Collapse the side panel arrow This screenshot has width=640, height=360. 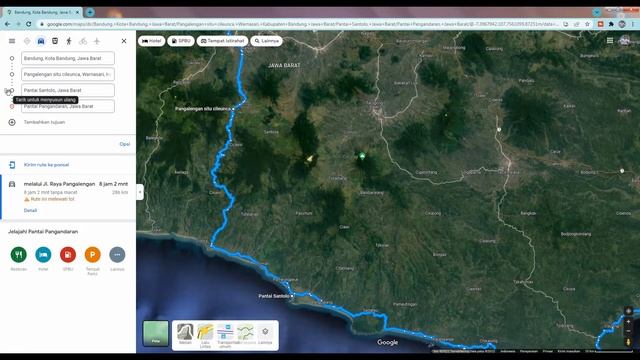click(x=140, y=192)
